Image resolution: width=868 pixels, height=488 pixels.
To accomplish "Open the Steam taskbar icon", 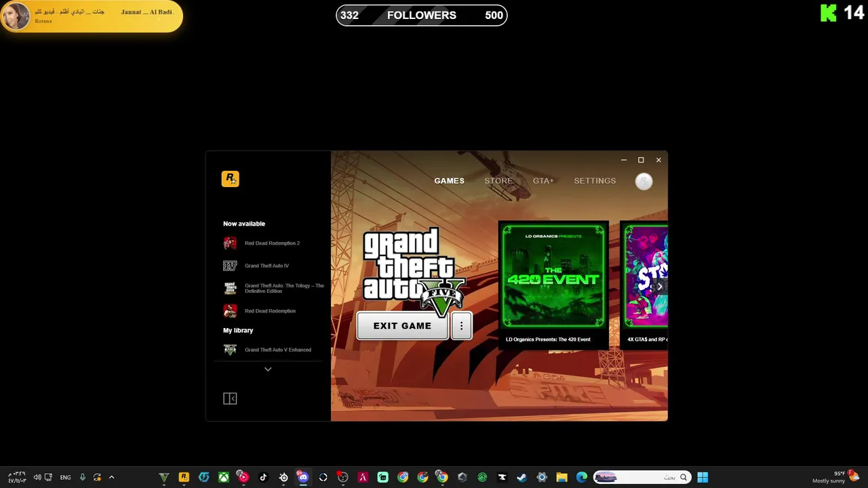I will [521, 477].
